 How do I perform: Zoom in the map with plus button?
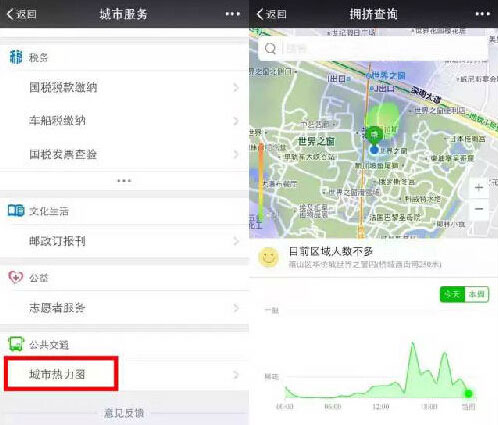[479, 188]
